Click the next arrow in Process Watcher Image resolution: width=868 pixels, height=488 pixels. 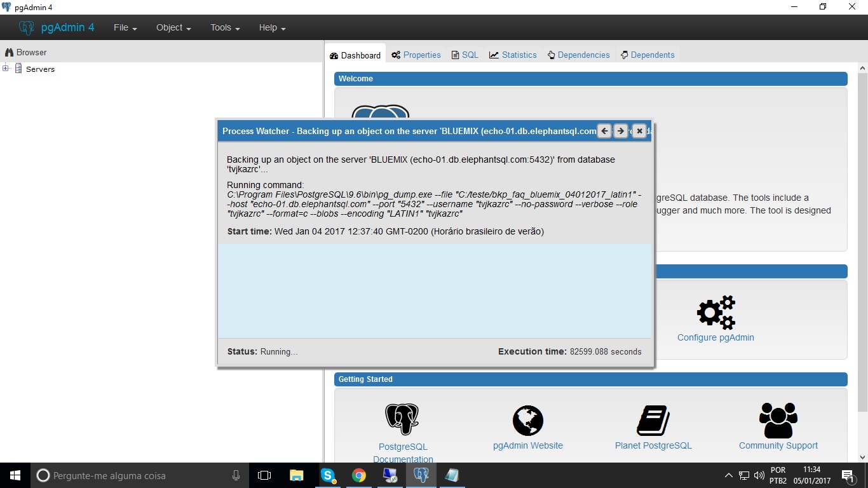[621, 131]
